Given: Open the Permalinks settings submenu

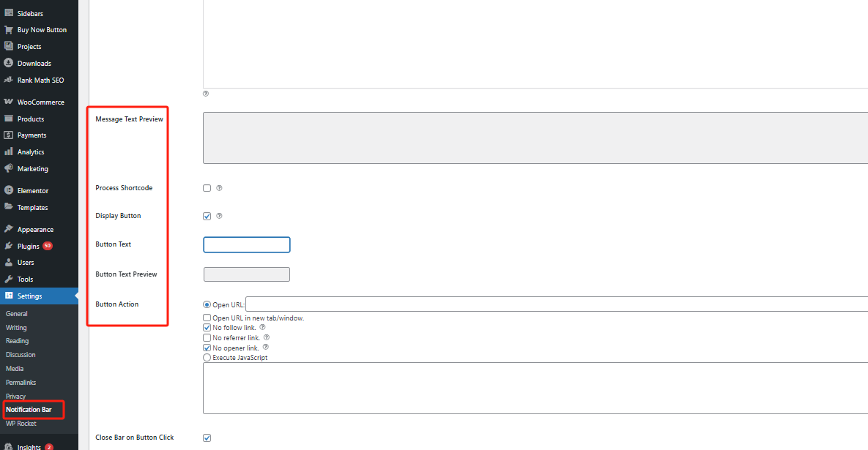Looking at the screenshot, I should click(x=21, y=383).
